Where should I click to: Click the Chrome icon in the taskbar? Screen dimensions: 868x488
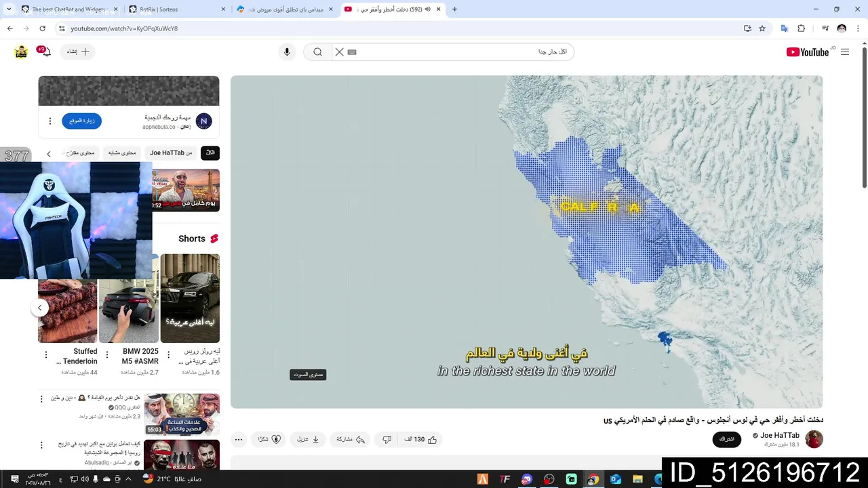(x=593, y=479)
